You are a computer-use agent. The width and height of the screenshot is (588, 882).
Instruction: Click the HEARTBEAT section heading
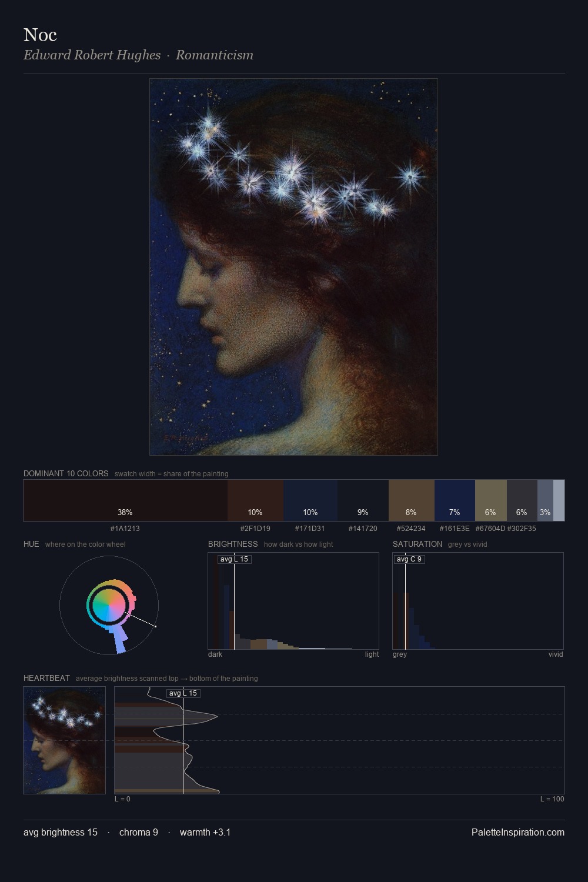point(46,678)
